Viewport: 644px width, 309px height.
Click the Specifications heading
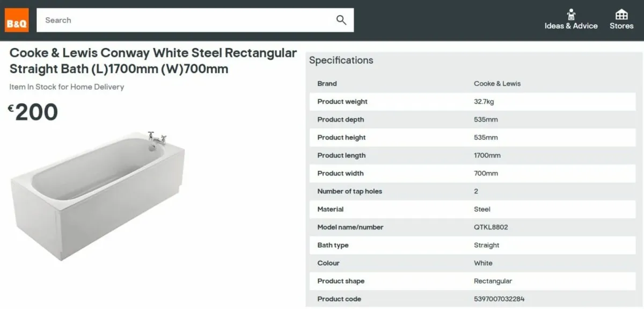341,60
